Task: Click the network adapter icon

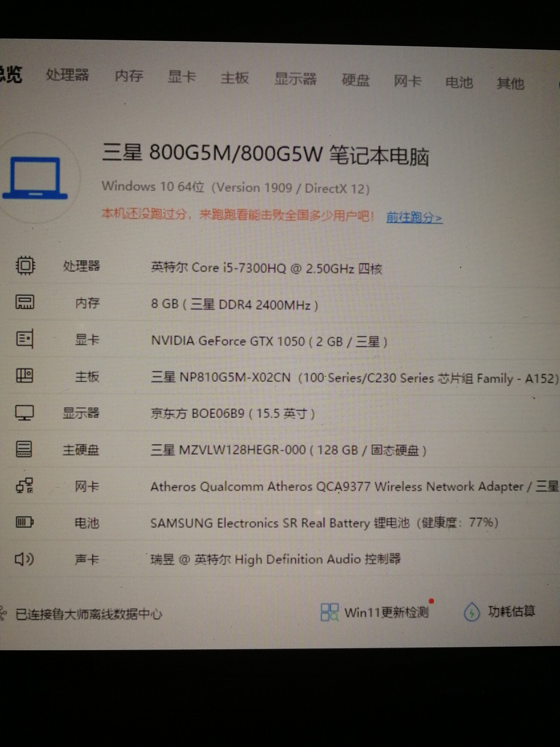Action: point(25,486)
